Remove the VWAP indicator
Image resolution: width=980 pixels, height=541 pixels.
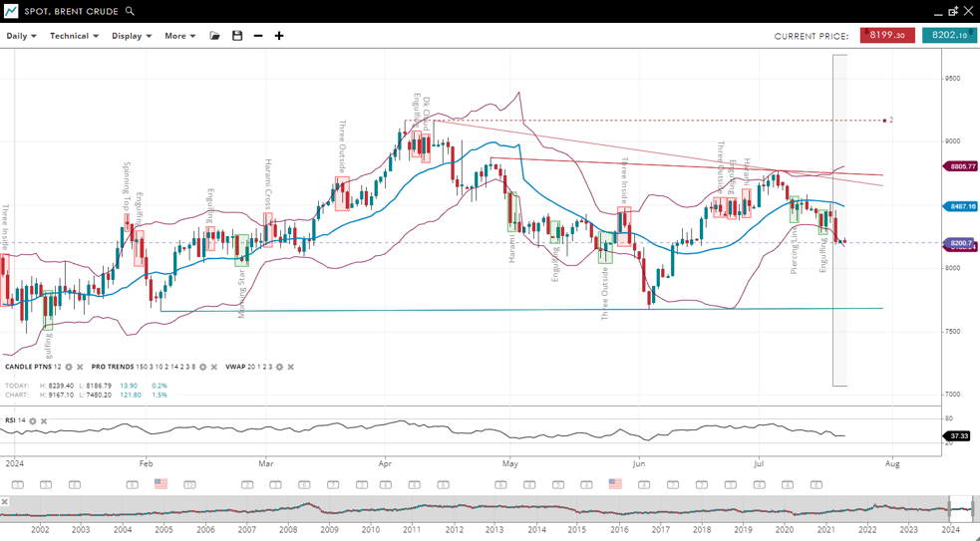coord(291,368)
